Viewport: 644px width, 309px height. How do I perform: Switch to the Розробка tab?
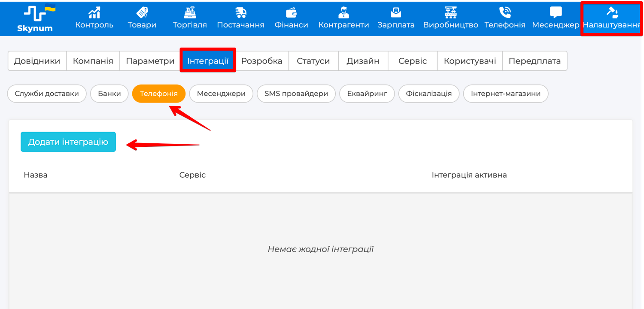coord(262,61)
